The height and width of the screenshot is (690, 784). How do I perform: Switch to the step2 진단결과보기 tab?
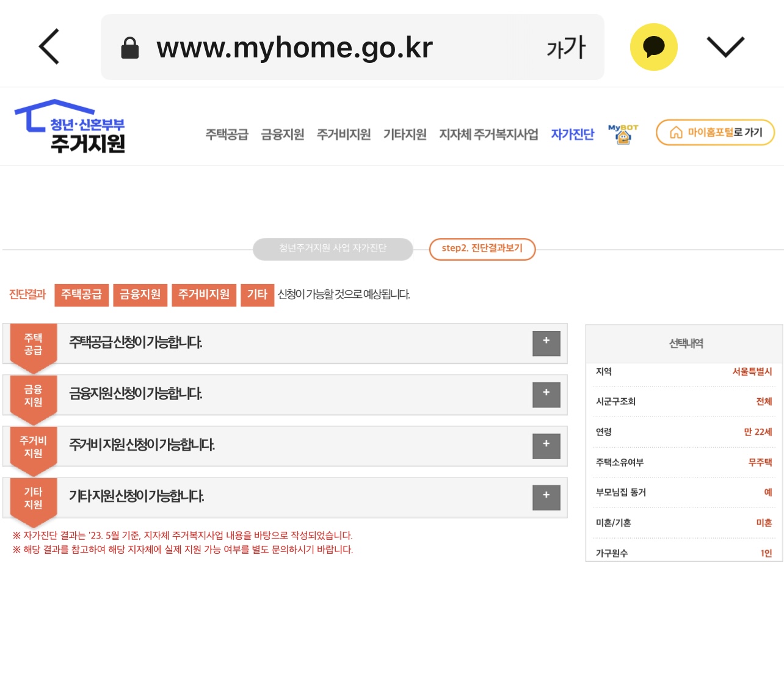[x=482, y=249]
